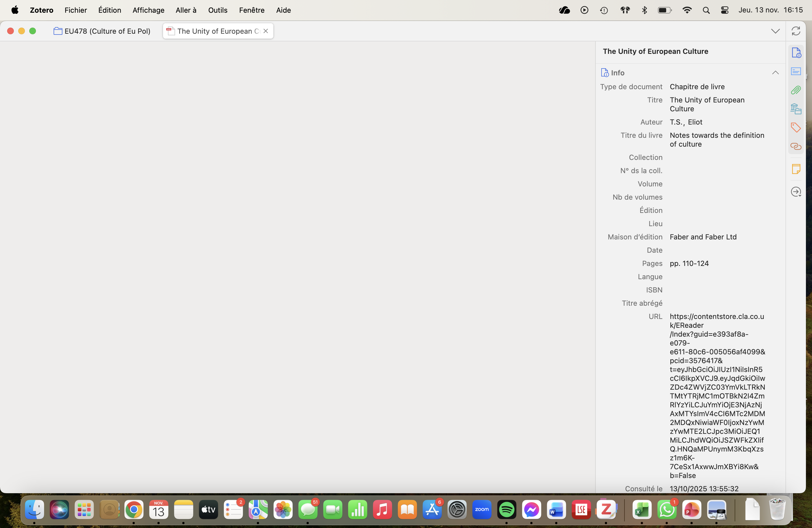
Task: Show Libraries and Collections sidebar icon
Action: click(796, 109)
